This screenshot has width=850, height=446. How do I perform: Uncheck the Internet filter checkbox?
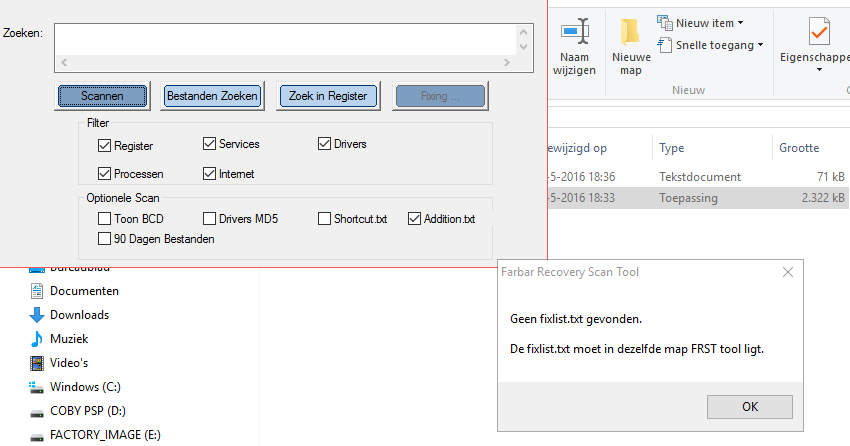pyautogui.click(x=209, y=173)
